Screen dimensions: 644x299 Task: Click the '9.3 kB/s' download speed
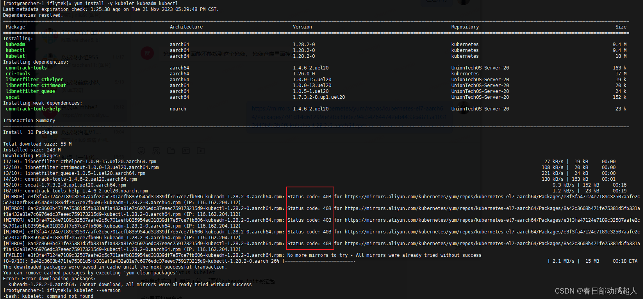[563, 185]
